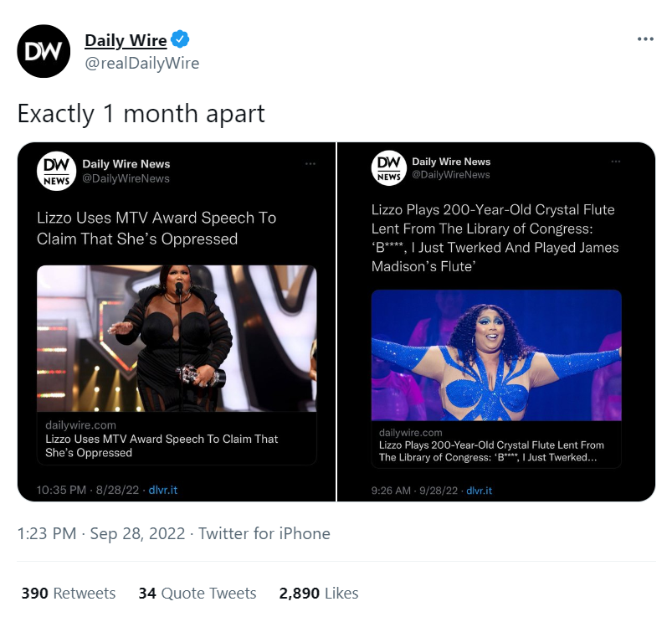This screenshot has height=617, width=672.
Task: Click the dlvr.it link in left image
Action: pos(162,488)
